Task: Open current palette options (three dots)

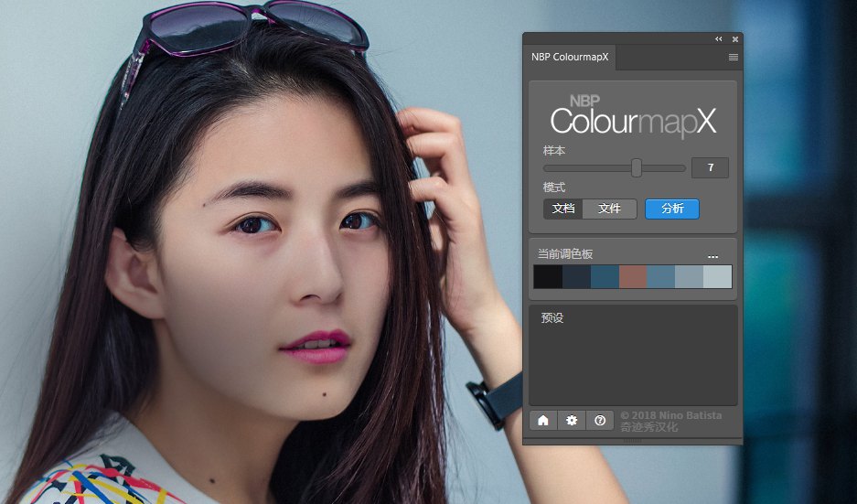Action: (x=712, y=256)
